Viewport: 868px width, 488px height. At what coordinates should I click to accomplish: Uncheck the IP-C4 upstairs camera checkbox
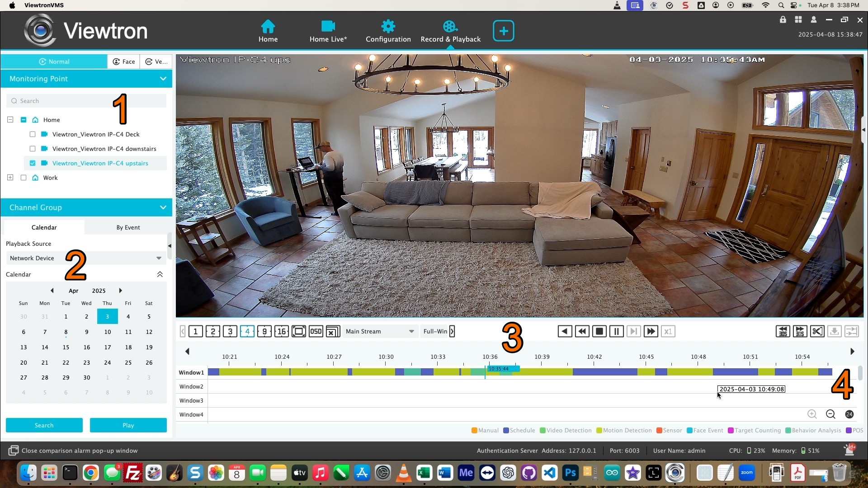[33, 163]
